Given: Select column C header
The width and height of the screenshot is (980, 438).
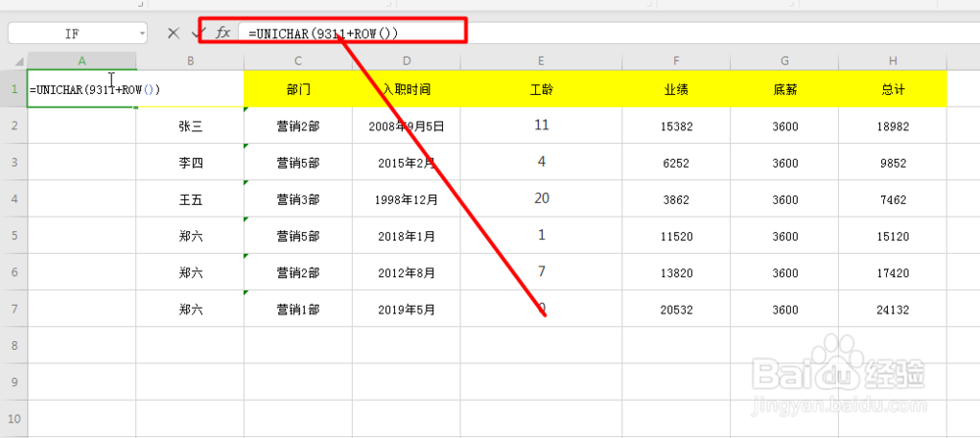Looking at the screenshot, I should (x=298, y=61).
